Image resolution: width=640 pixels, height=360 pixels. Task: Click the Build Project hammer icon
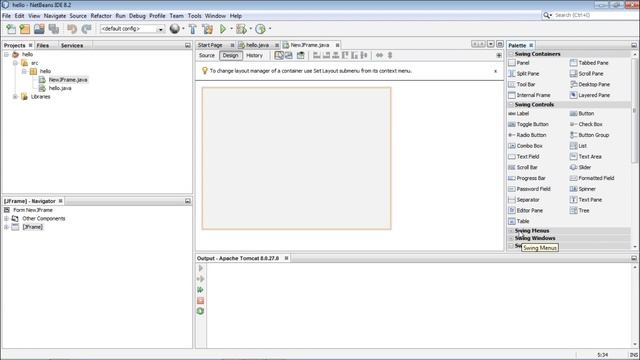coord(193,29)
